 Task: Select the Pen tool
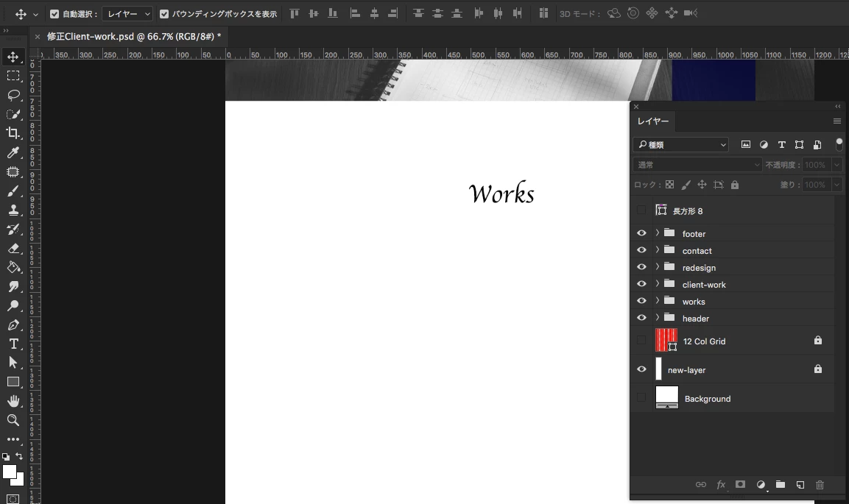click(x=13, y=324)
